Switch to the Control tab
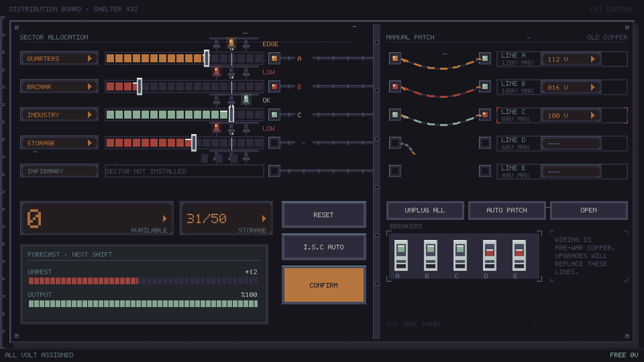Viewport: 644px width, 362px height. 612,9
